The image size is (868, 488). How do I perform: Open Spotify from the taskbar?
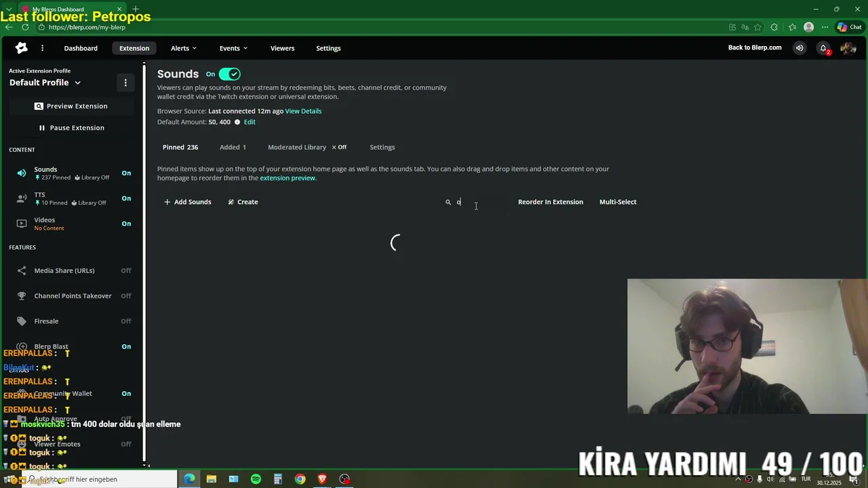256,479
